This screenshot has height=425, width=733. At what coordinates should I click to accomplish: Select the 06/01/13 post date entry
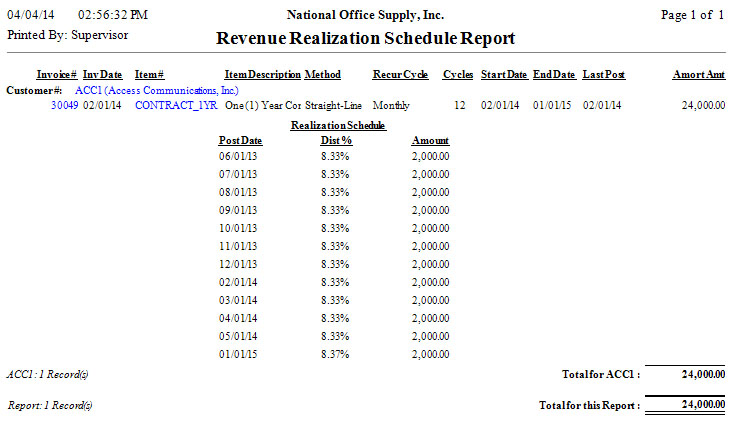tap(238, 156)
